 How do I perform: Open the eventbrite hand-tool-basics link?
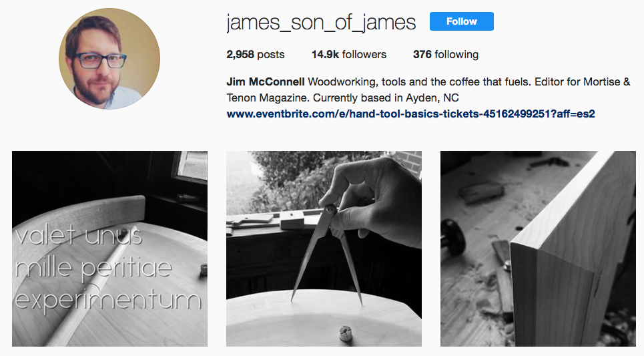410,114
